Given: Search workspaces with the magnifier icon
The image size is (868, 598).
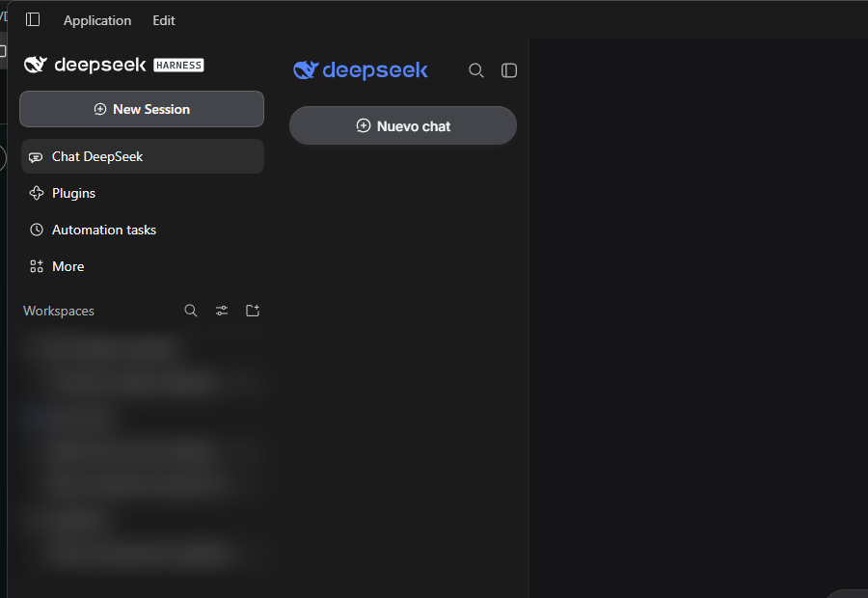Looking at the screenshot, I should click(190, 311).
